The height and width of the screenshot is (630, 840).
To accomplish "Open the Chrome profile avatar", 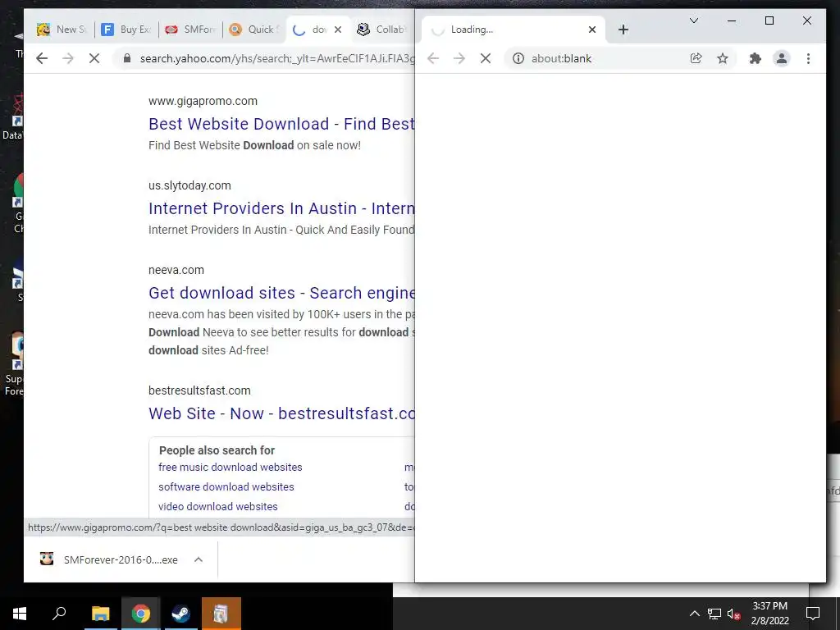I will click(782, 58).
